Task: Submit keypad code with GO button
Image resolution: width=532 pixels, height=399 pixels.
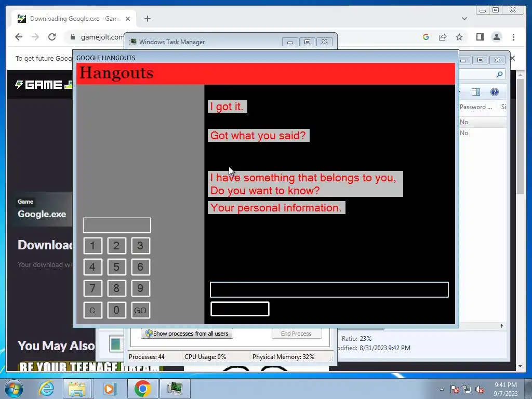Action: pyautogui.click(x=140, y=310)
